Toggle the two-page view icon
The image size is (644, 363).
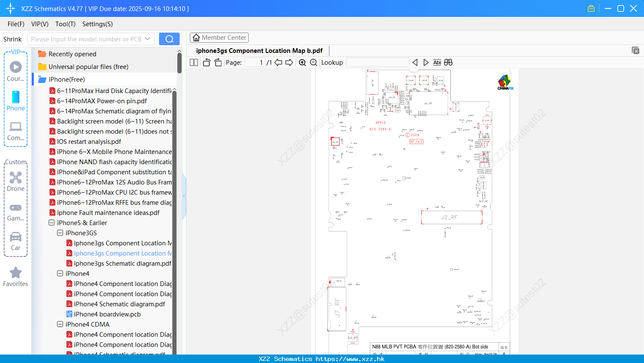tap(194, 63)
